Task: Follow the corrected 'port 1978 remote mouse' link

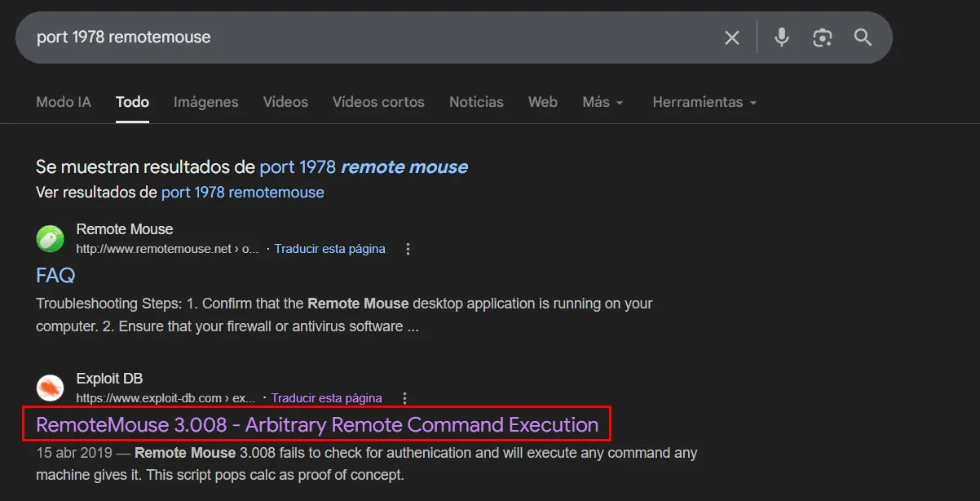Action: [364, 167]
